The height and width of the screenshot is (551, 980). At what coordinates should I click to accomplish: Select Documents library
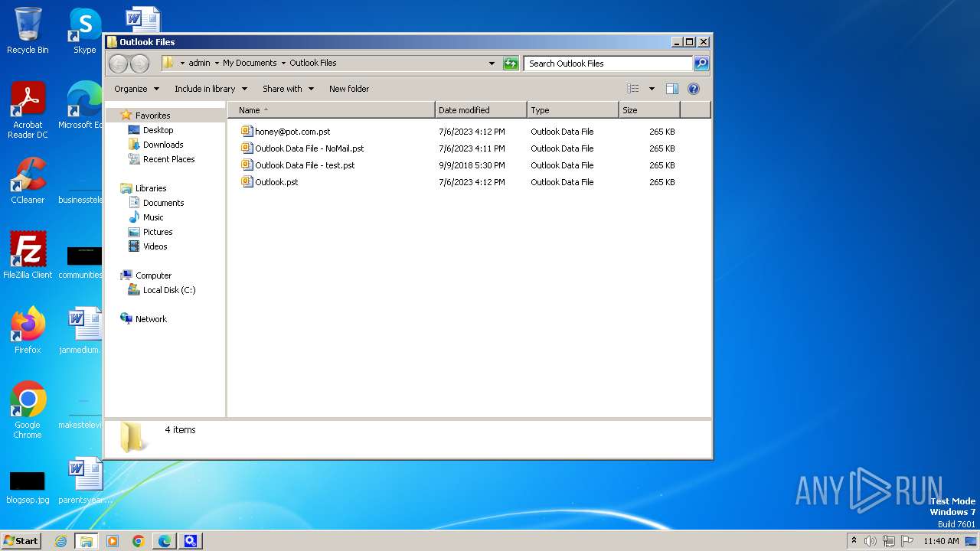click(x=163, y=203)
